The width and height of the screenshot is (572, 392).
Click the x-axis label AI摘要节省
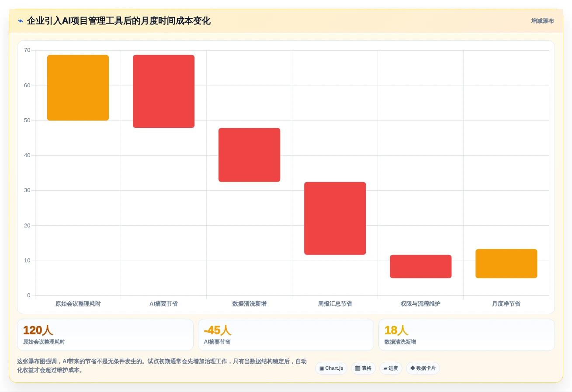[163, 304]
